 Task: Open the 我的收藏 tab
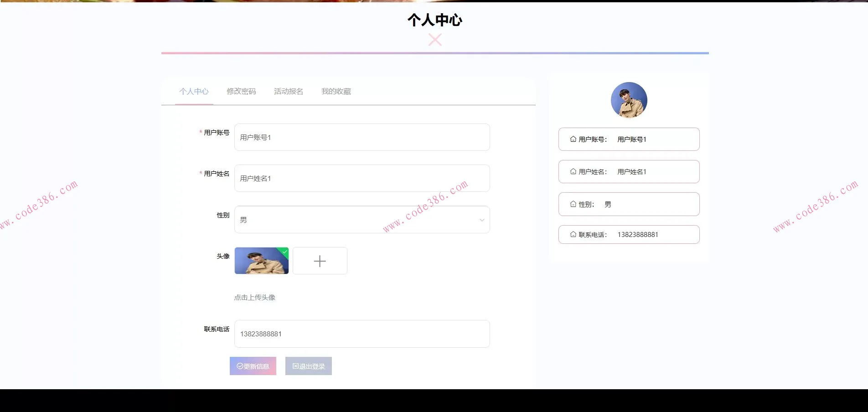pos(336,91)
